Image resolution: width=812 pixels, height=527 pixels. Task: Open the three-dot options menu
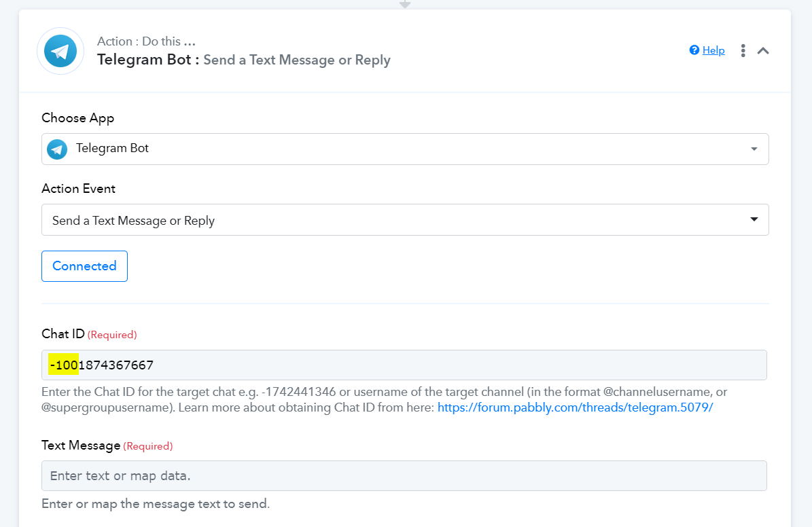coord(743,50)
